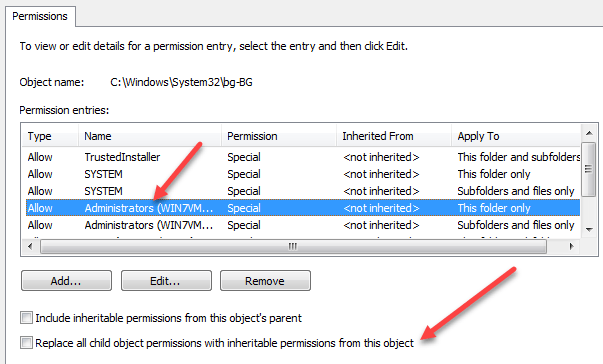The image size is (603, 364).
Task: Click the Edit... button
Action: (x=166, y=281)
